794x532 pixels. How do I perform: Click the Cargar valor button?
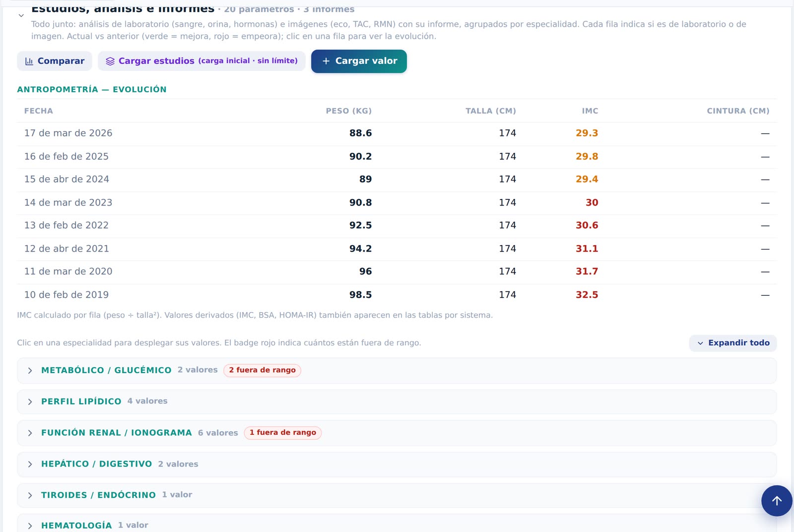point(359,61)
